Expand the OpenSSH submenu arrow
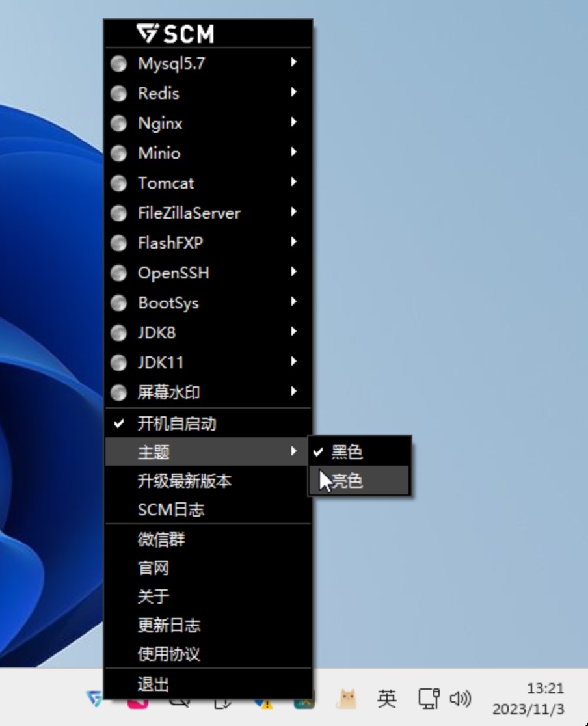 293,272
